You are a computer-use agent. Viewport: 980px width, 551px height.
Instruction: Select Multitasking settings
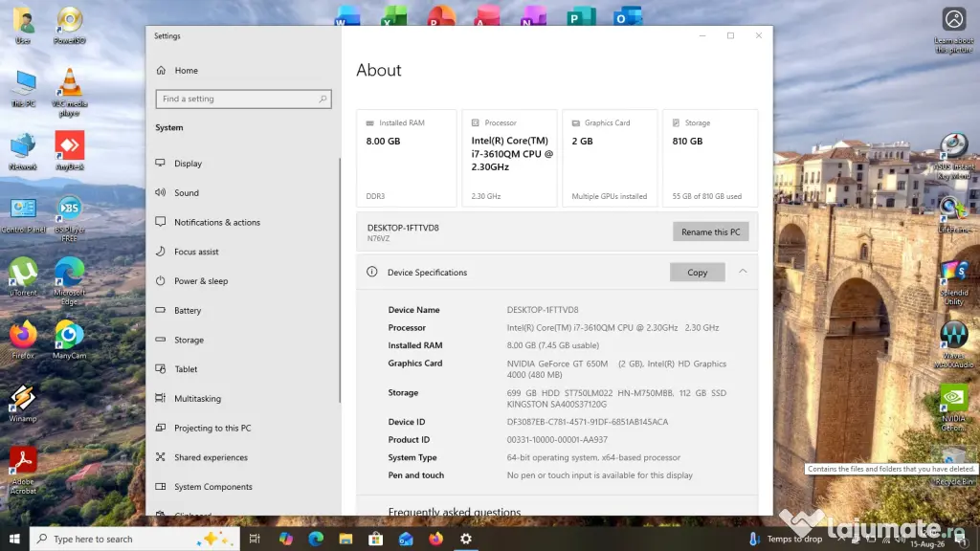point(244,398)
